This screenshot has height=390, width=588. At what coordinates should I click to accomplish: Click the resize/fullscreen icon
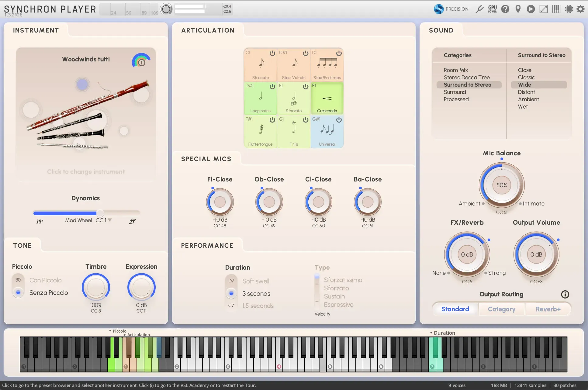544,9
